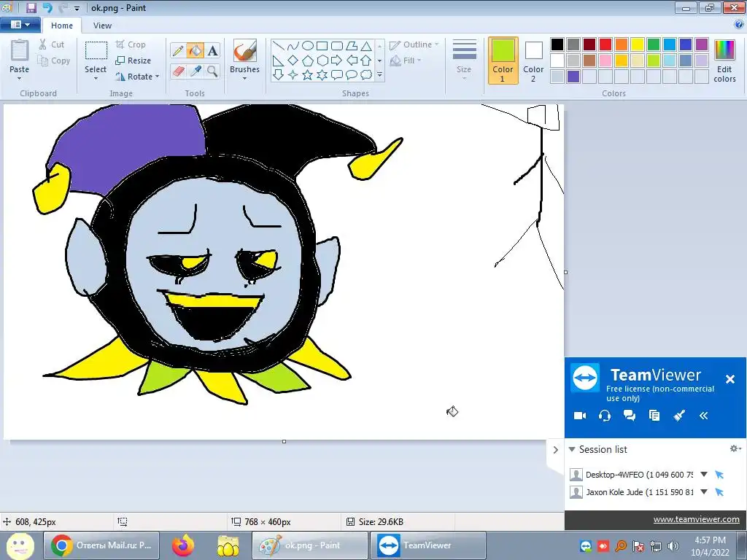Click the TeamViewer video camera icon
The width and height of the screenshot is (747, 560).
point(580,416)
